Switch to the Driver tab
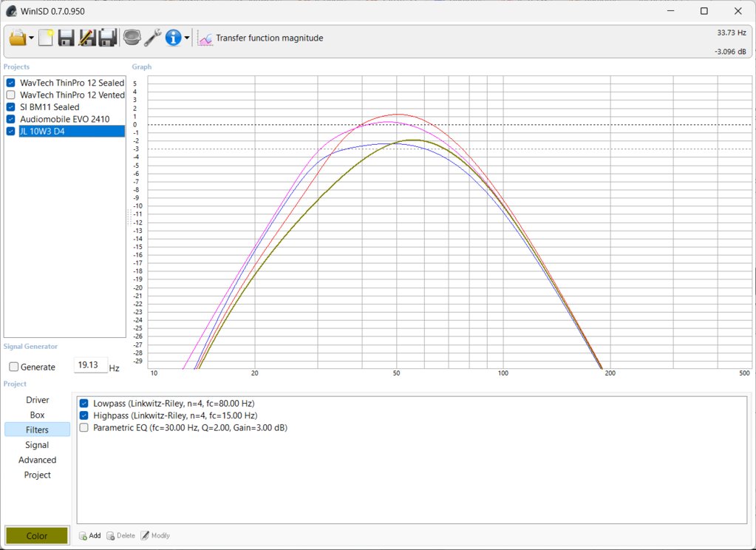The height and width of the screenshot is (550, 756). point(37,400)
